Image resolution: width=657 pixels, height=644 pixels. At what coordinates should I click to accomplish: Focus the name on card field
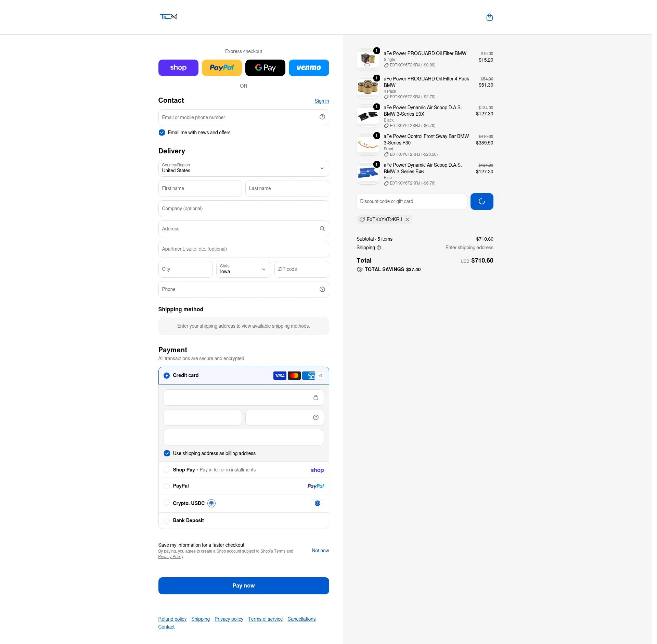[x=244, y=437]
